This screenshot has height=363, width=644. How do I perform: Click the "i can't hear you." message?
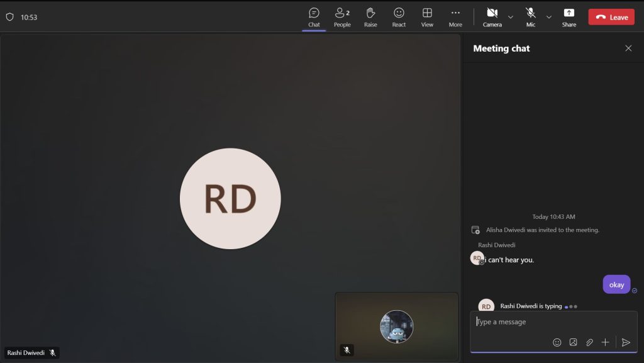tap(509, 260)
